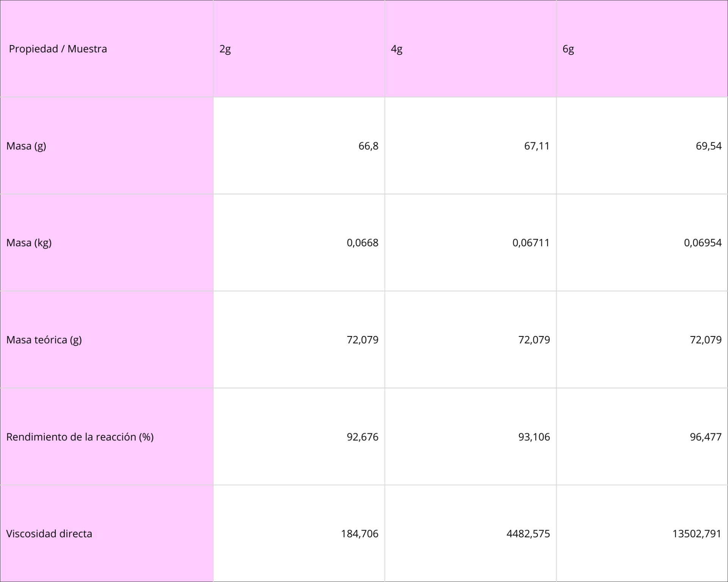Viewport: 728px width, 582px height.
Task: Click the cell containing 0,0668
Action: click(299, 243)
